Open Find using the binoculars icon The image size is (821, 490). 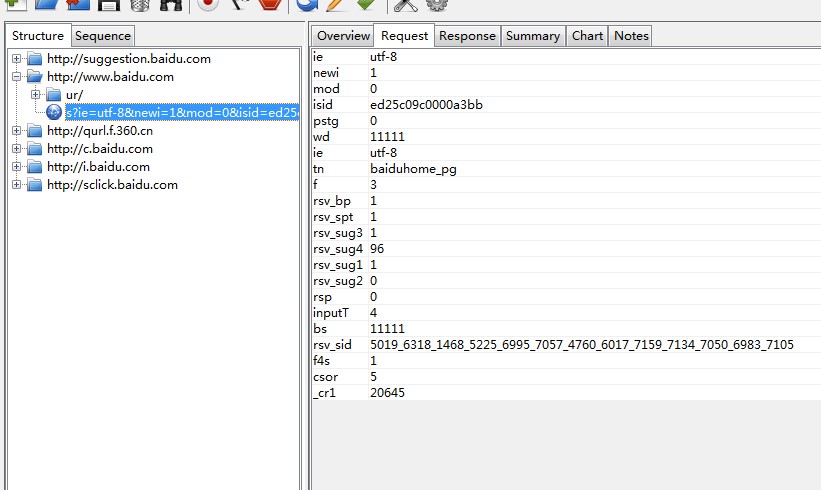[x=171, y=4]
